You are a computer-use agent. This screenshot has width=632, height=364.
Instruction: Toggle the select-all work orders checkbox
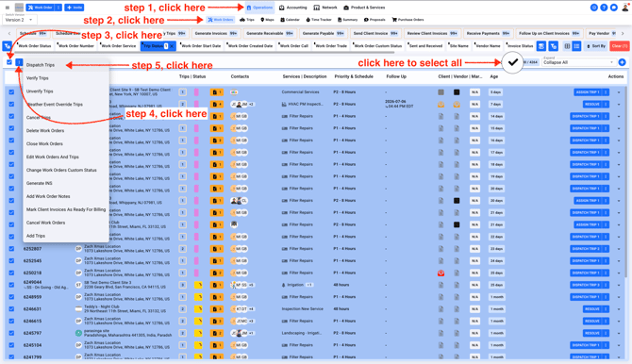(9, 62)
